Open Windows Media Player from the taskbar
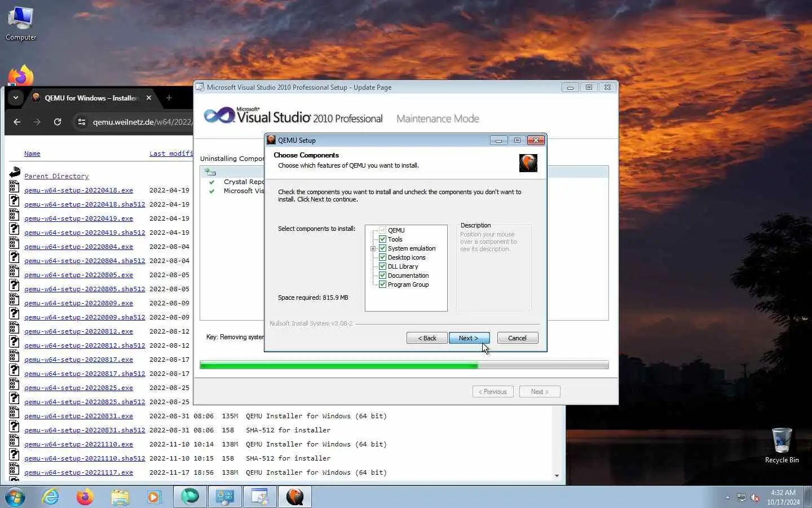The image size is (812, 508). click(x=154, y=497)
